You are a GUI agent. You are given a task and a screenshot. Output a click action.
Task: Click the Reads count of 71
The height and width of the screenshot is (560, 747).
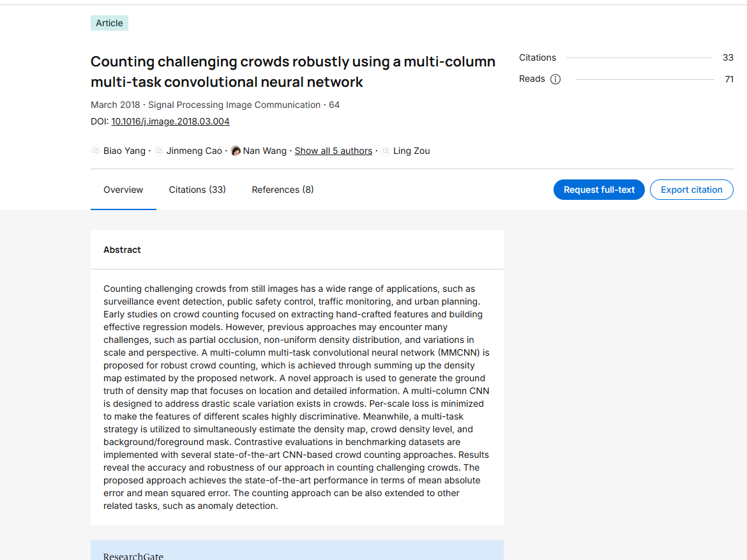tap(728, 79)
